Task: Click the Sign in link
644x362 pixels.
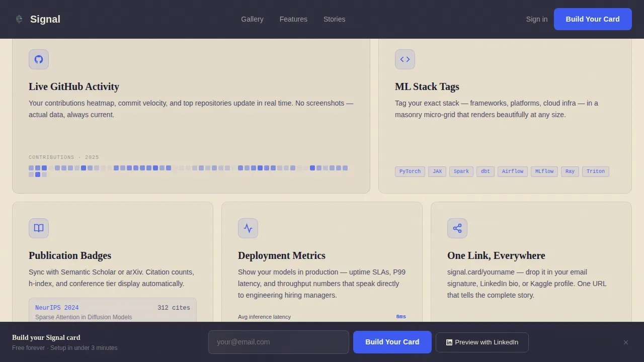Action: [537, 19]
